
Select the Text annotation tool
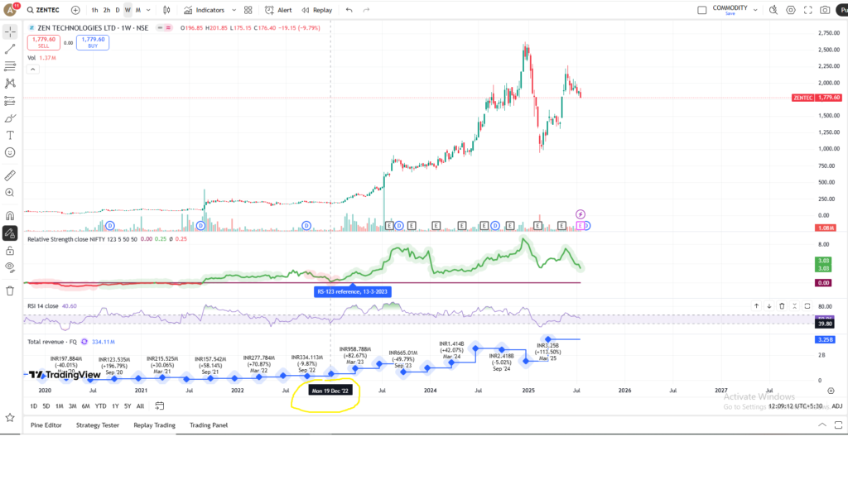(10, 135)
